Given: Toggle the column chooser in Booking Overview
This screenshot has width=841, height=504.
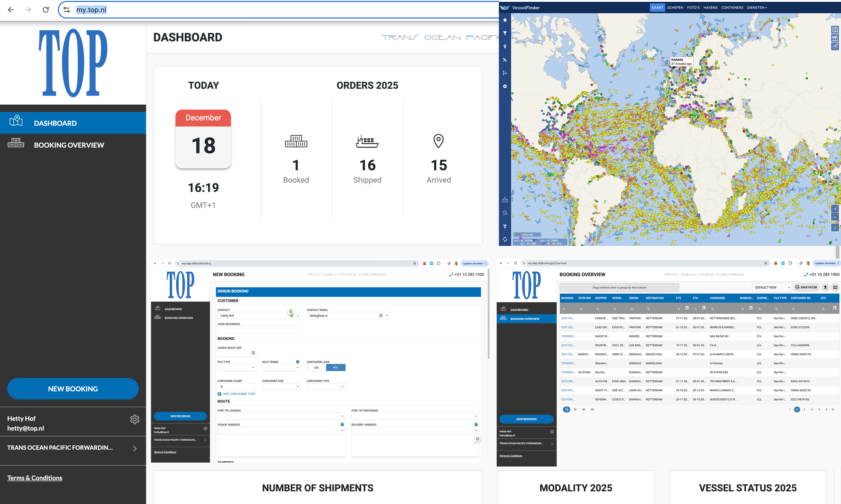Looking at the screenshot, I should click(x=836, y=287).
